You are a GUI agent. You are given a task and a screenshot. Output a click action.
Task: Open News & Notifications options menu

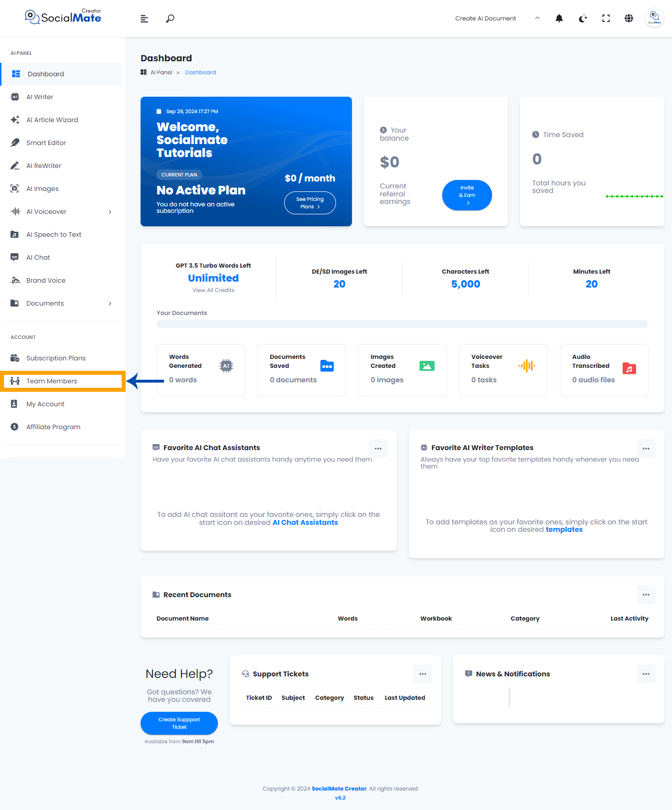pyautogui.click(x=646, y=674)
